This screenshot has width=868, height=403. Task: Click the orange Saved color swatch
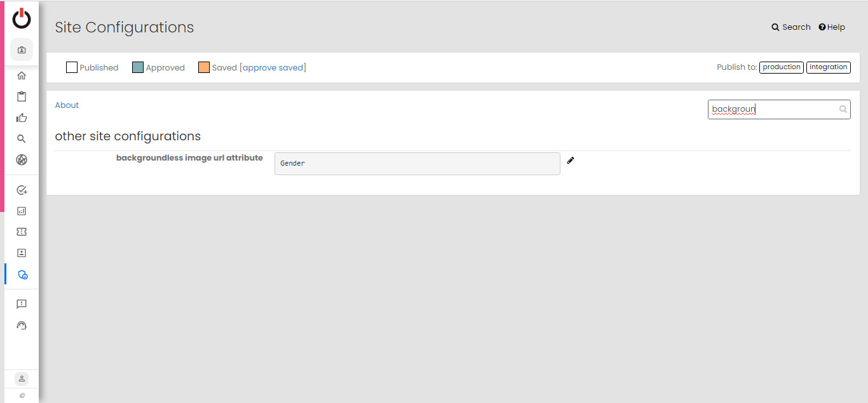click(x=204, y=67)
